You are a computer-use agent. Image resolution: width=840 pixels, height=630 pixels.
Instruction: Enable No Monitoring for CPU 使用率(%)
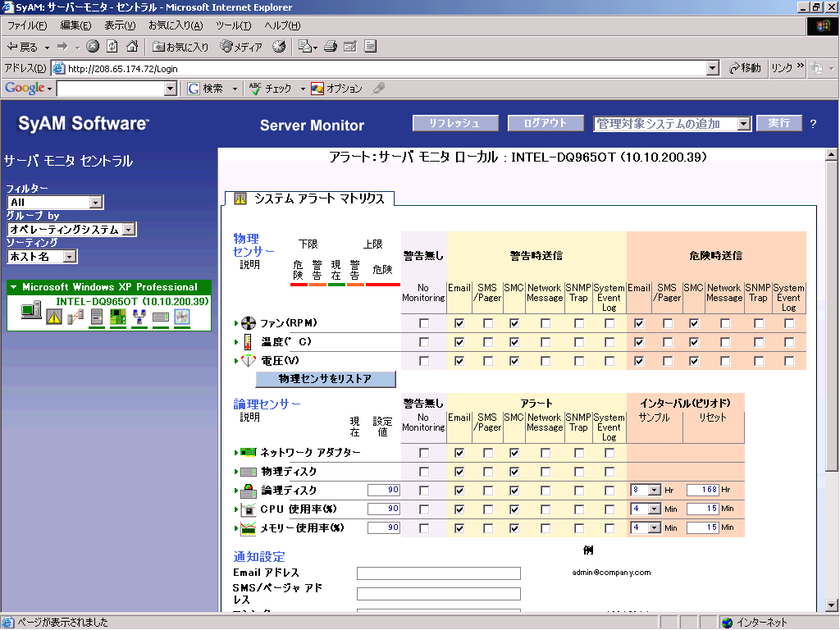pos(423,509)
